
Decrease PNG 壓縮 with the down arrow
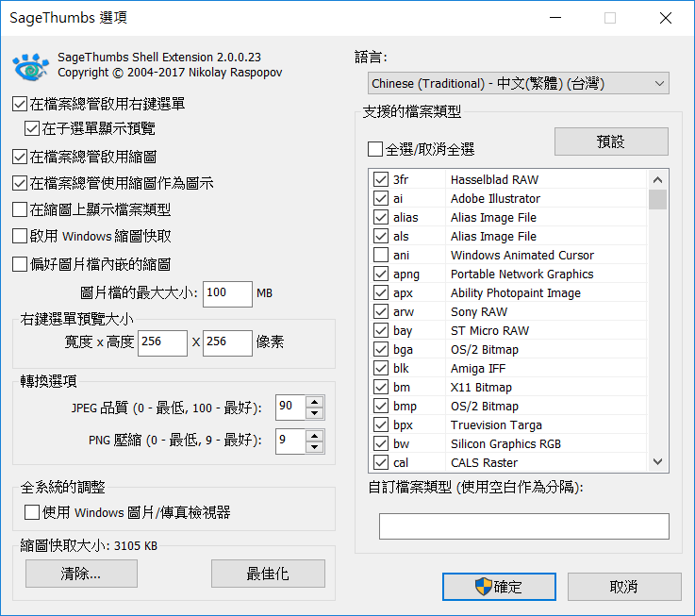(x=315, y=447)
